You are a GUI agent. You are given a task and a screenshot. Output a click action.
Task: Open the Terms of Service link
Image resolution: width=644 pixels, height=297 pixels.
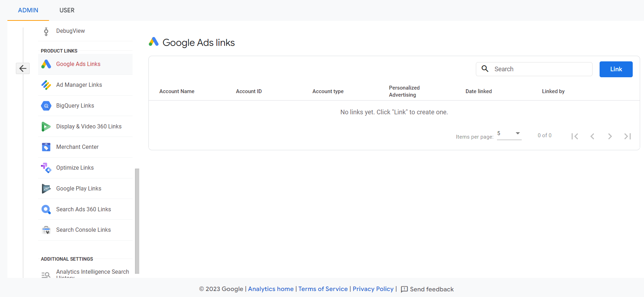[x=323, y=289]
